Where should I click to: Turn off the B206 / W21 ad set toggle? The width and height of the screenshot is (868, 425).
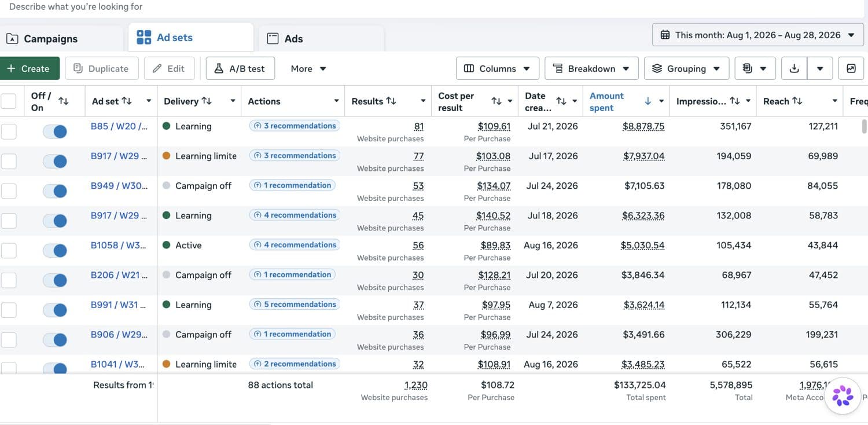(x=55, y=280)
